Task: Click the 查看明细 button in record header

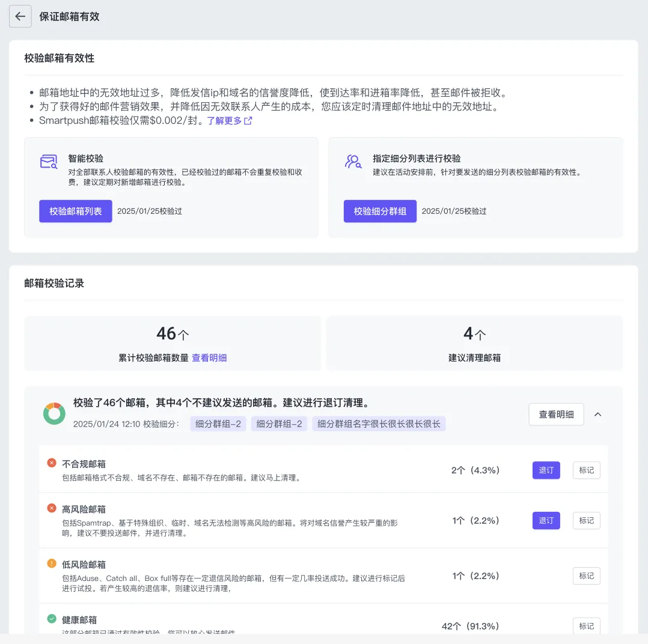Action: (556, 414)
